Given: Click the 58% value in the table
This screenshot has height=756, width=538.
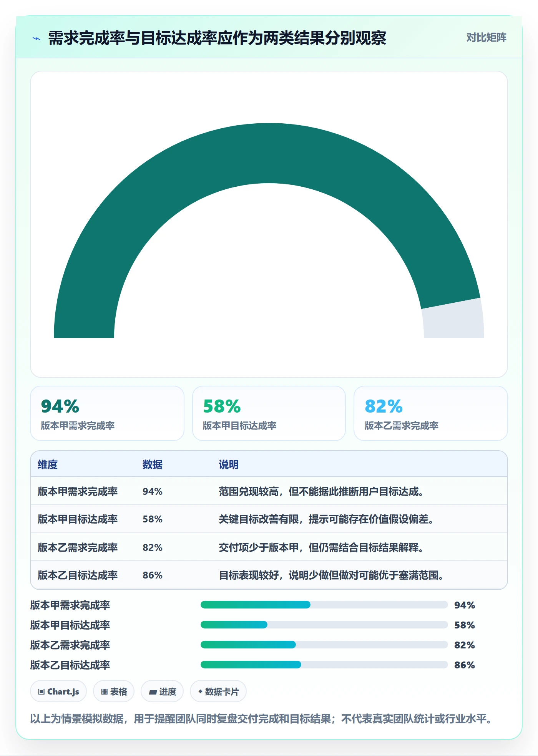Looking at the screenshot, I should (x=153, y=519).
